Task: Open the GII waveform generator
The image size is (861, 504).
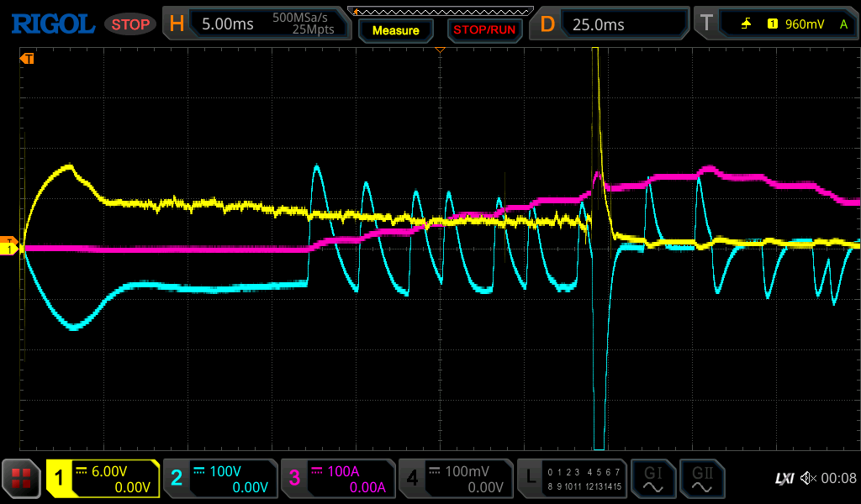Action: (x=701, y=479)
